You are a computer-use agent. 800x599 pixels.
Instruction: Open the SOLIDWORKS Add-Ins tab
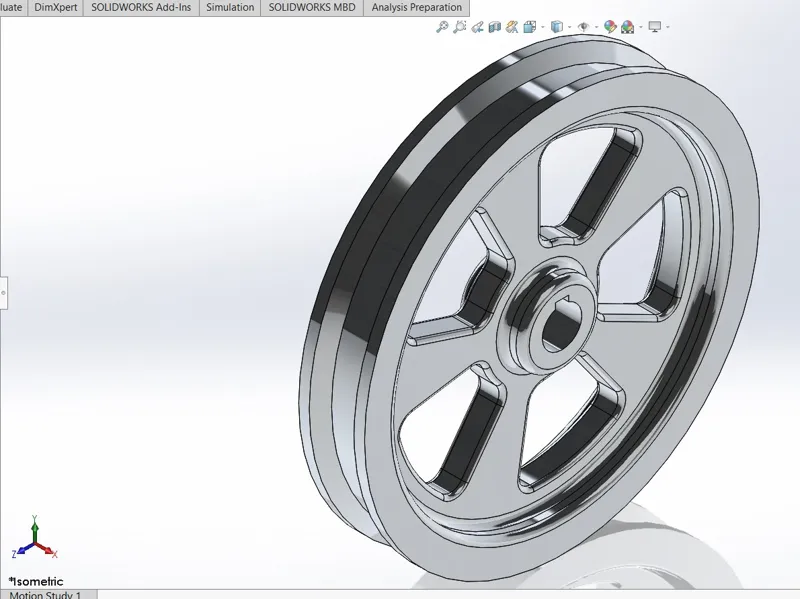141,8
